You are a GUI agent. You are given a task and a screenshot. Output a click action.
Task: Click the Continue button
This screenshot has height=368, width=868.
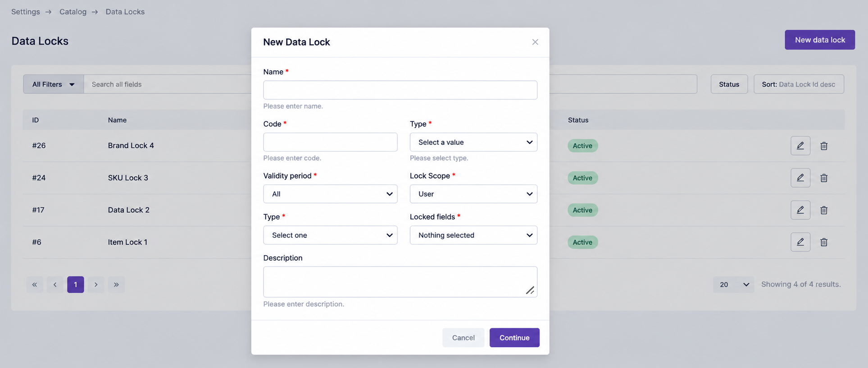514,338
